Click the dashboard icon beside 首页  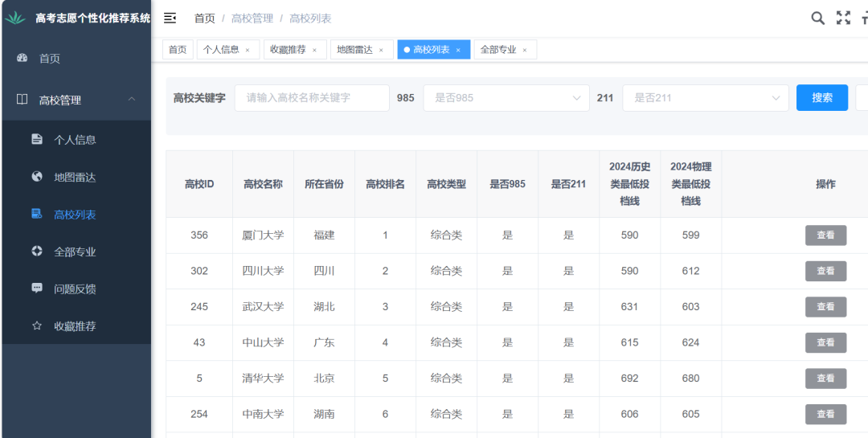coord(23,58)
